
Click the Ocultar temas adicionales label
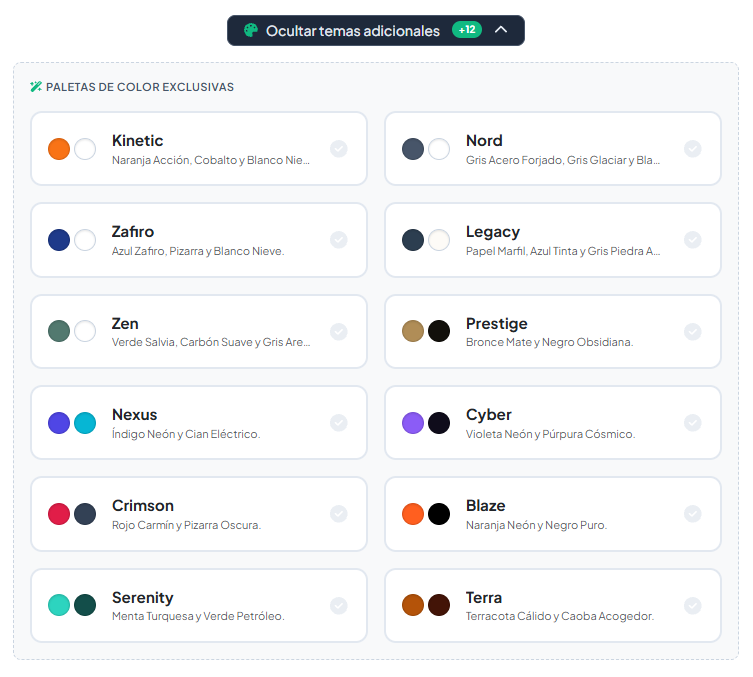click(352, 31)
